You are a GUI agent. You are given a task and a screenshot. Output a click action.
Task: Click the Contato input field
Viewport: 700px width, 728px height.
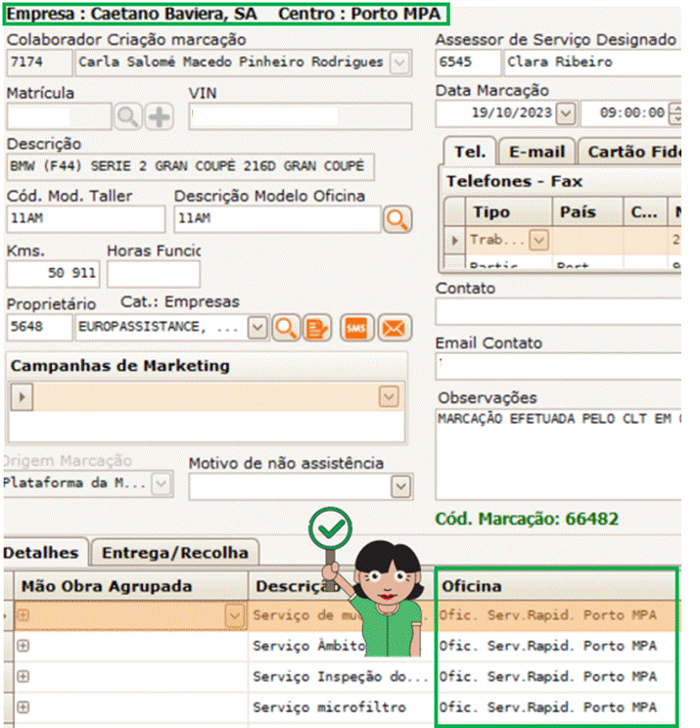[x=558, y=311]
